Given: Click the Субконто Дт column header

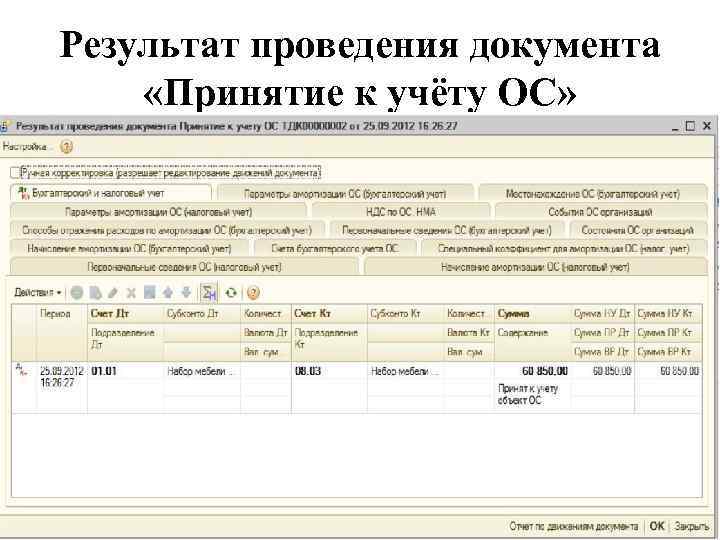Looking at the screenshot, I should [202, 314].
